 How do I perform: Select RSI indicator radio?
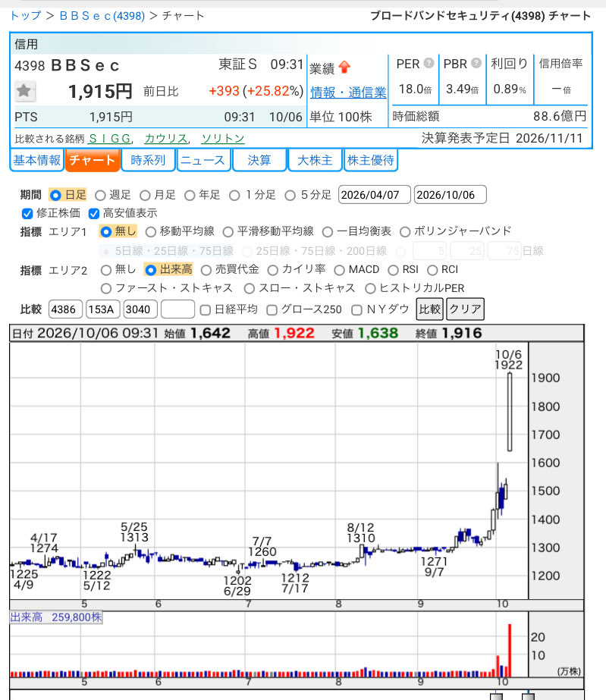coord(393,270)
